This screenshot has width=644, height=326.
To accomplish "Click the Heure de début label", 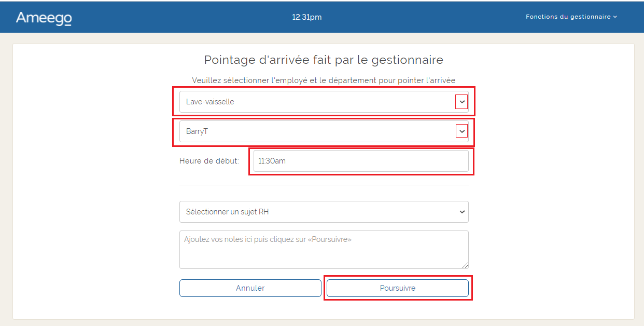I will coord(209,161).
